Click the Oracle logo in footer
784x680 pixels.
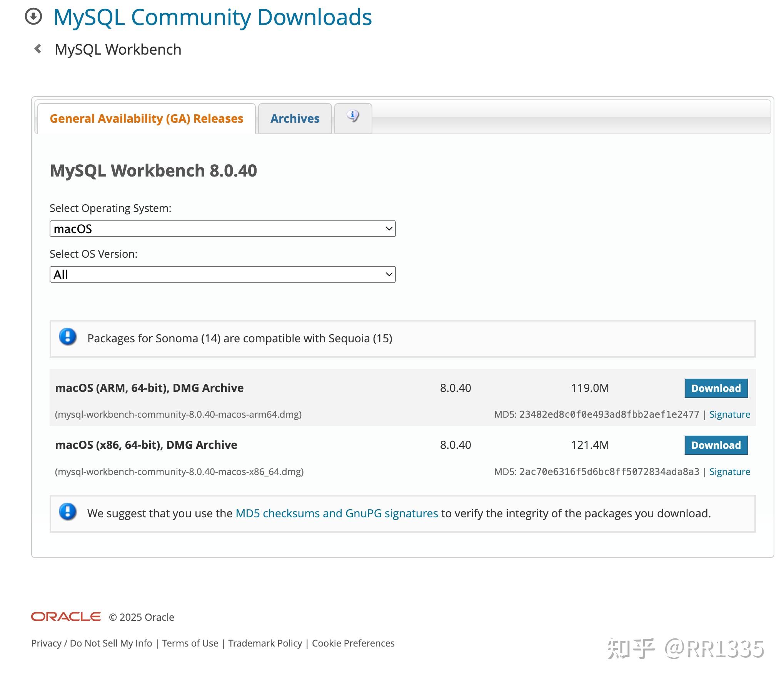pos(66,617)
